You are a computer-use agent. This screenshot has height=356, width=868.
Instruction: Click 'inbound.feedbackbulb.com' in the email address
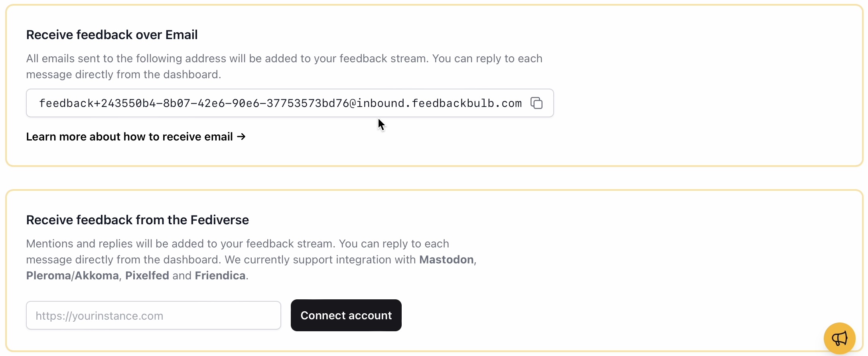pyautogui.click(x=439, y=103)
